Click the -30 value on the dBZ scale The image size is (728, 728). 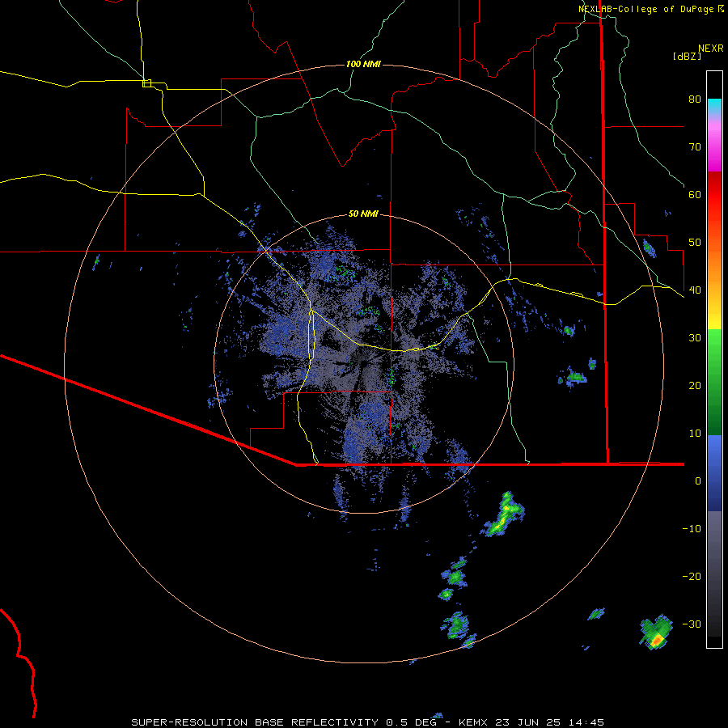[692, 624]
